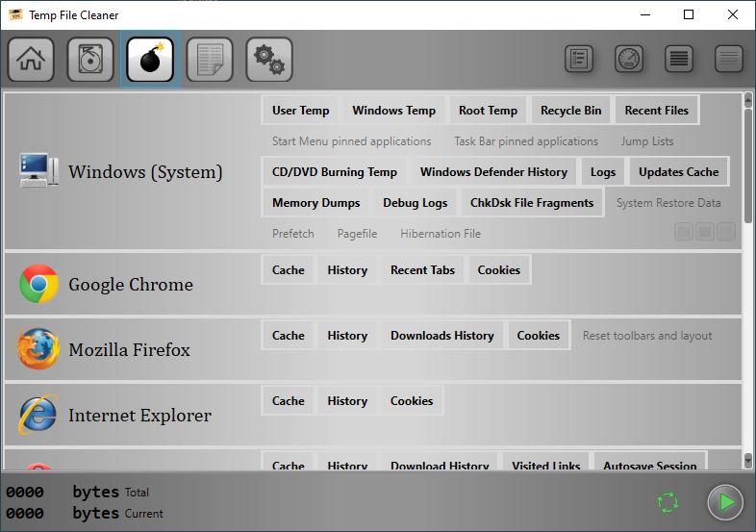Click the scrollbar up arrow

click(x=747, y=100)
